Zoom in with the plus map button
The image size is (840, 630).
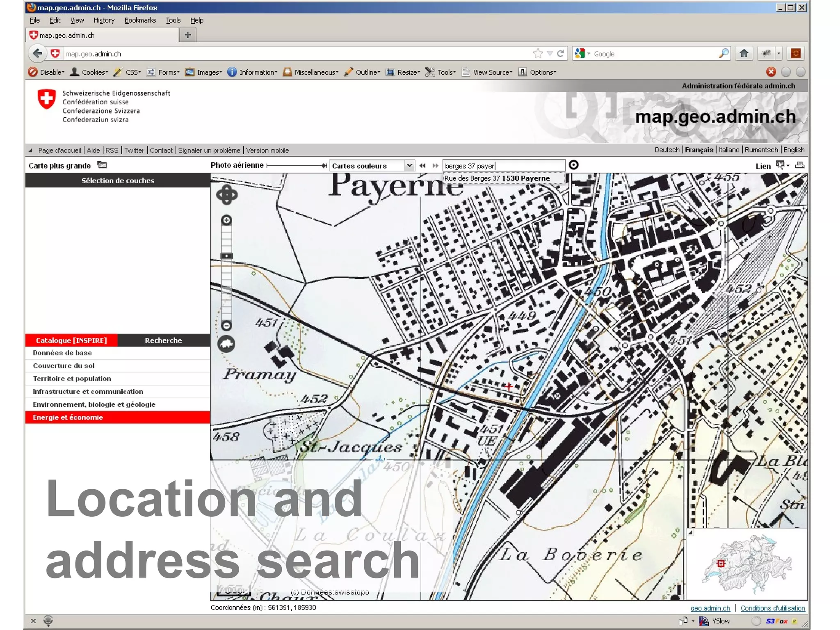pyautogui.click(x=226, y=220)
